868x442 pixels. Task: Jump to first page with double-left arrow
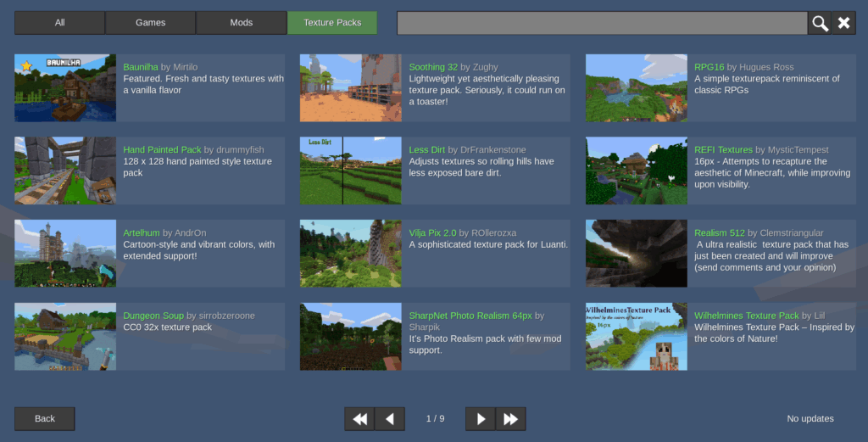359,419
